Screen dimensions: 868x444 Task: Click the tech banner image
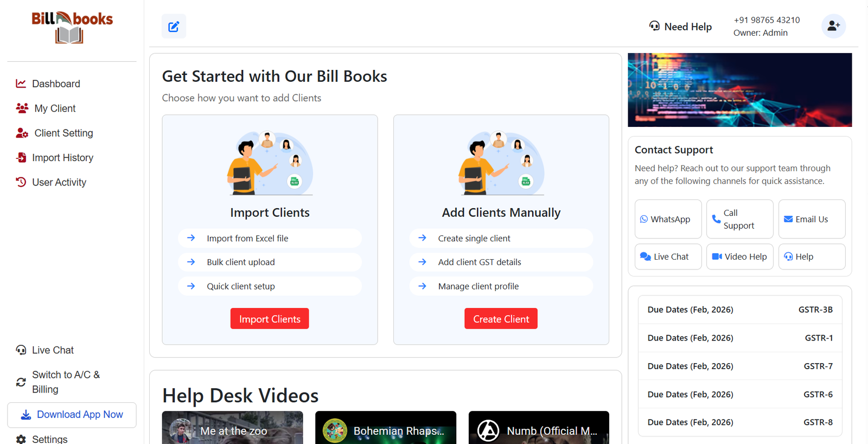739,90
